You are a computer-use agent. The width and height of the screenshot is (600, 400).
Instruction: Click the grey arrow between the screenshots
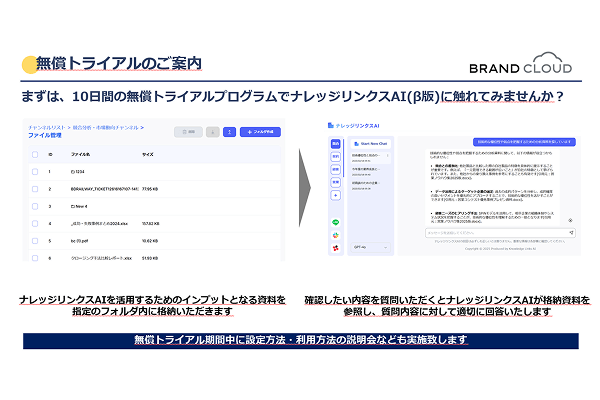tap(305, 188)
